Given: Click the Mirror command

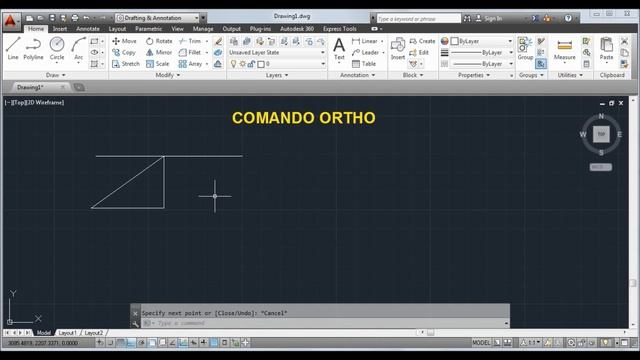Looking at the screenshot, I should tap(159, 52).
